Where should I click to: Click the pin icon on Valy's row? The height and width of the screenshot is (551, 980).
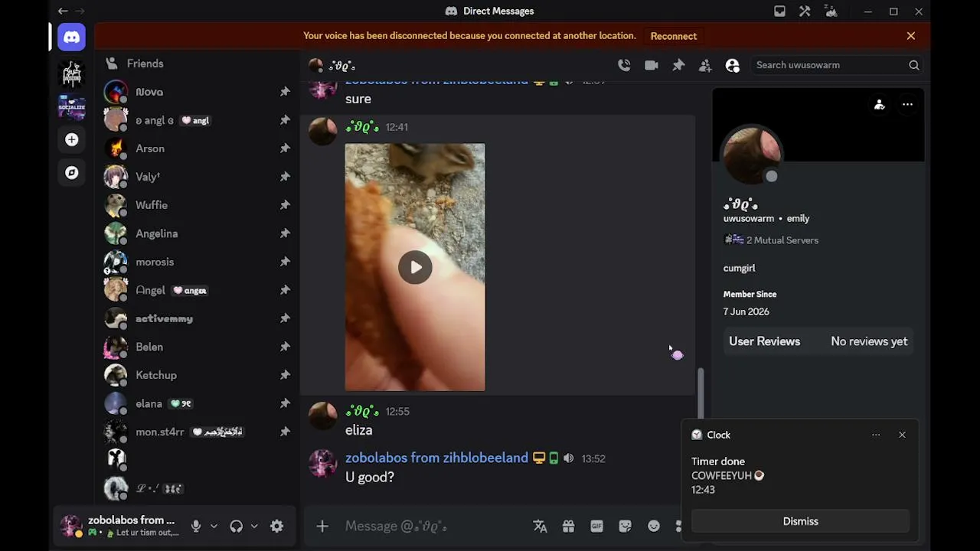pyautogui.click(x=285, y=177)
